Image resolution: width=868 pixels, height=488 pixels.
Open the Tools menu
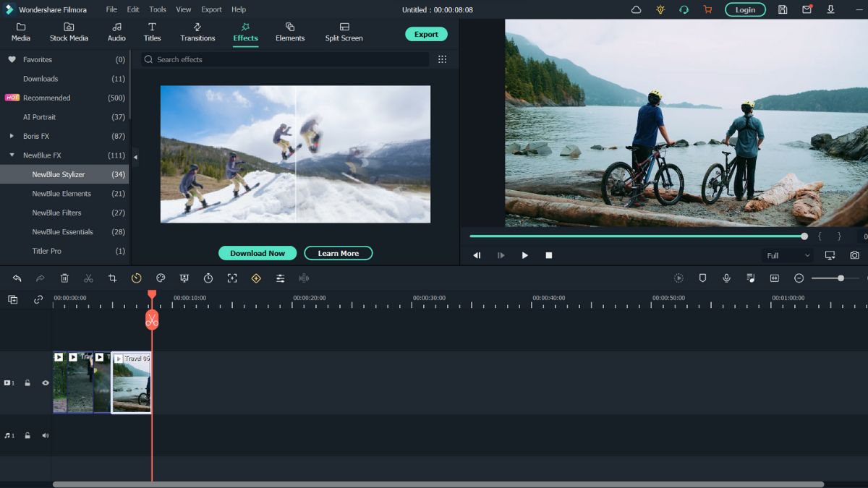157,9
